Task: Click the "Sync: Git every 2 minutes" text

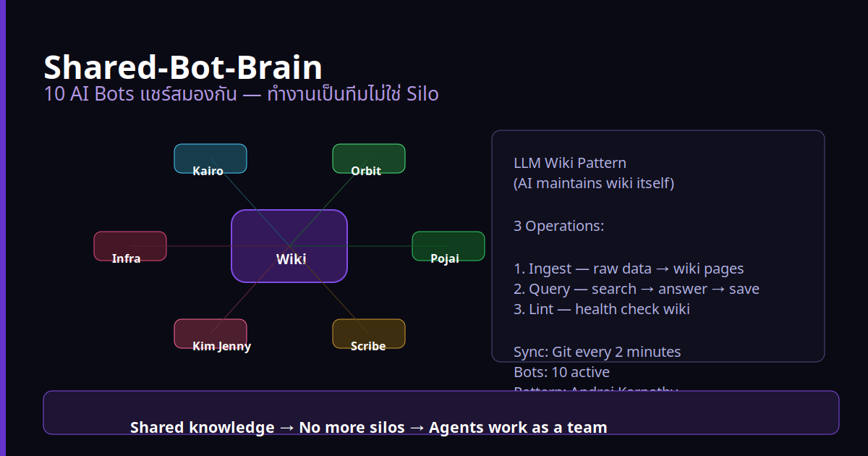Action: click(x=597, y=352)
